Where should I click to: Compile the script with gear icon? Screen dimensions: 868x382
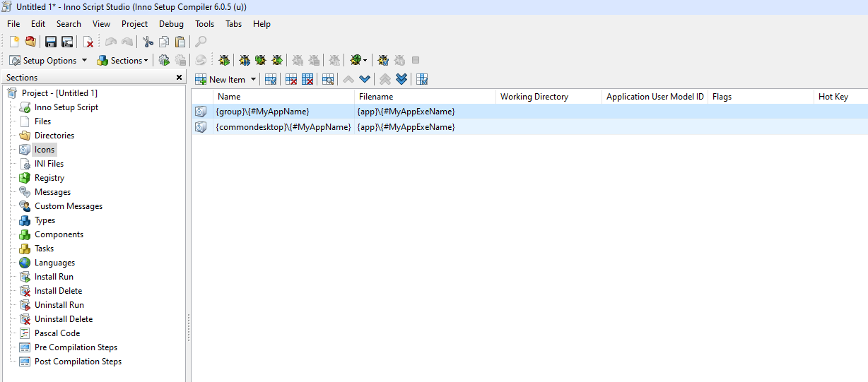point(164,60)
